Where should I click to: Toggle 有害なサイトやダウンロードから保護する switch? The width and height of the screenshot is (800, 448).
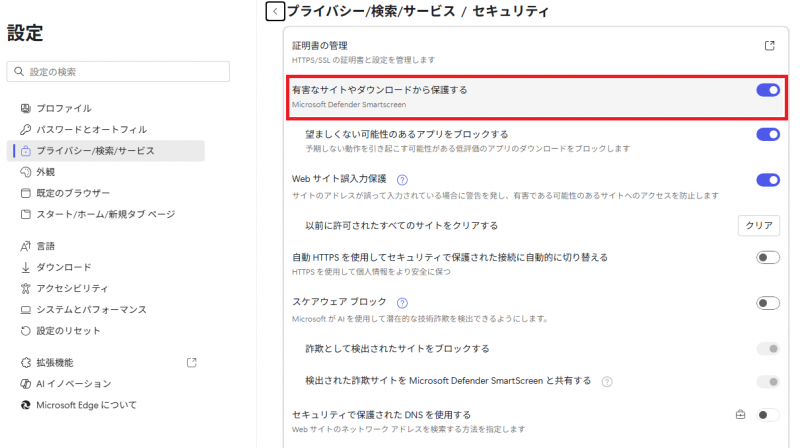(x=767, y=90)
